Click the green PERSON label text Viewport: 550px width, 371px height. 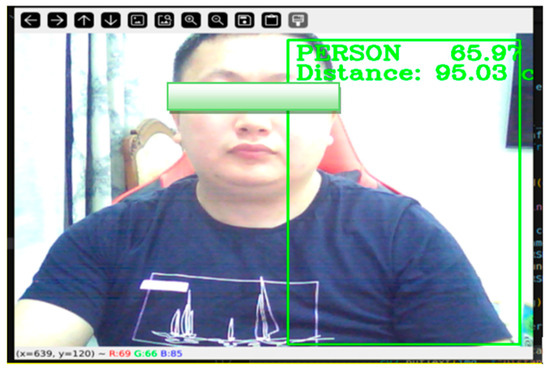348,53
